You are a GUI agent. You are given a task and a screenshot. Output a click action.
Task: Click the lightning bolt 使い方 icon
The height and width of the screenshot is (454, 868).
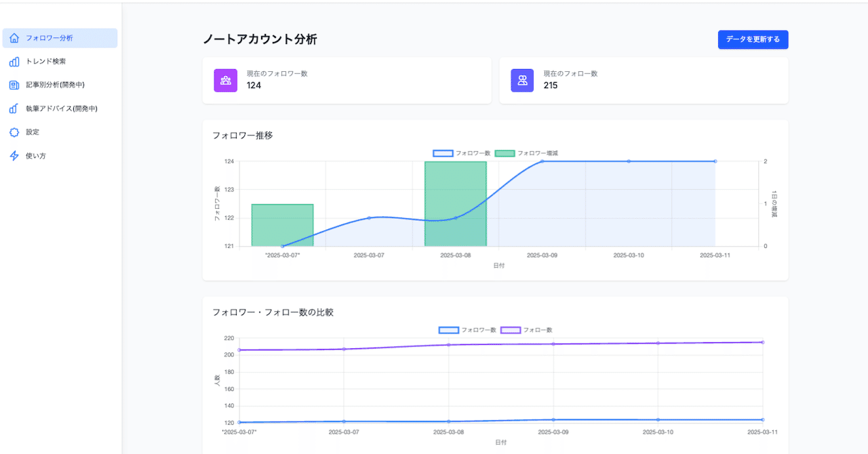coord(14,156)
